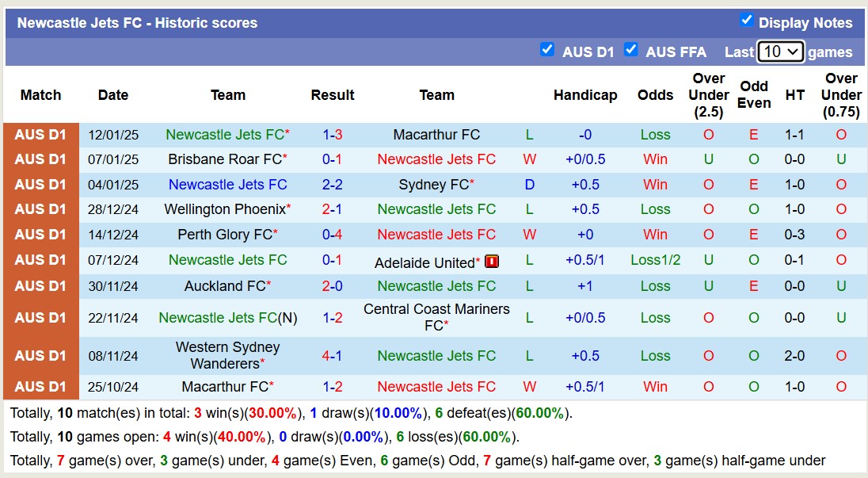Click the AUS D1 label on the first row
The width and height of the screenshot is (868, 478).
[40, 134]
